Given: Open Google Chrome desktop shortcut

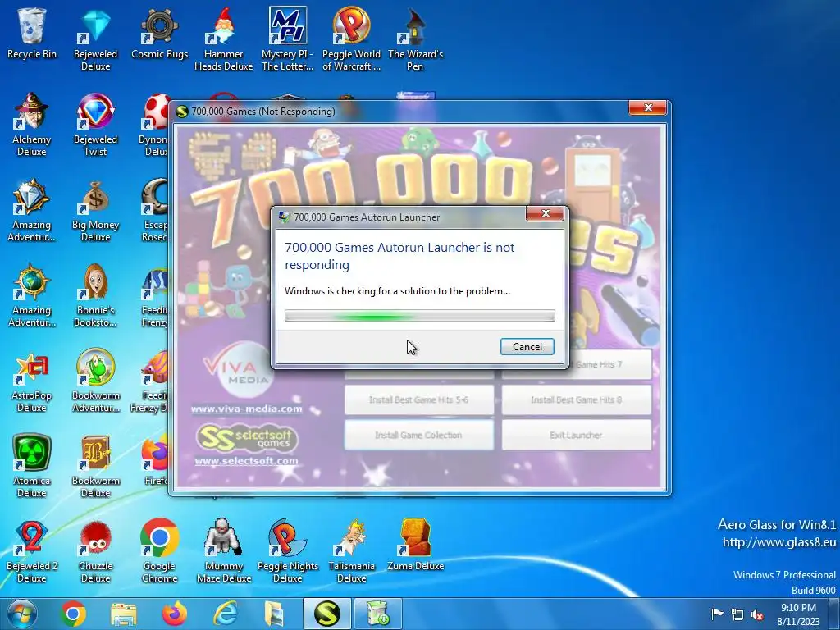Looking at the screenshot, I should [x=160, y=551].
